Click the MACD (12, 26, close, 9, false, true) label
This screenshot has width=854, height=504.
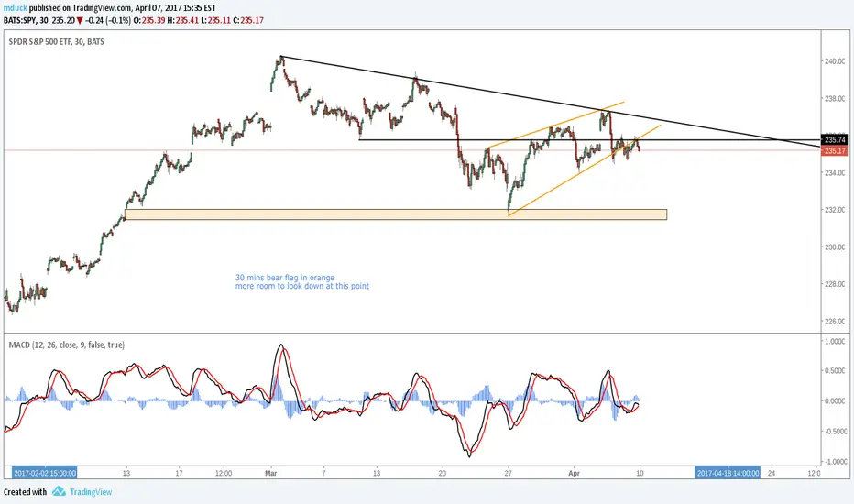pyautogui.click(x=67, y=345)
